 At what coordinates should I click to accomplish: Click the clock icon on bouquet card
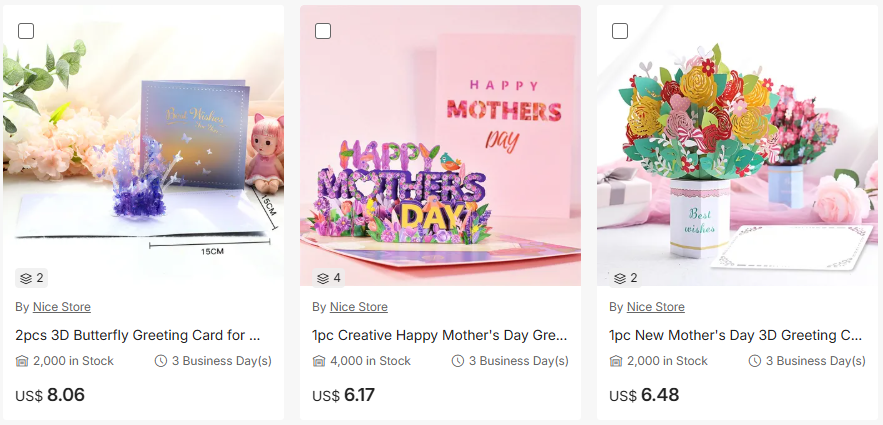tap(755, 361)
